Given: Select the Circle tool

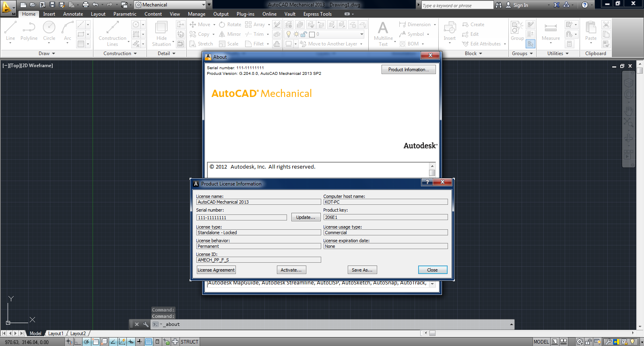Looking at the screenshot, I should tap(49, 31).
